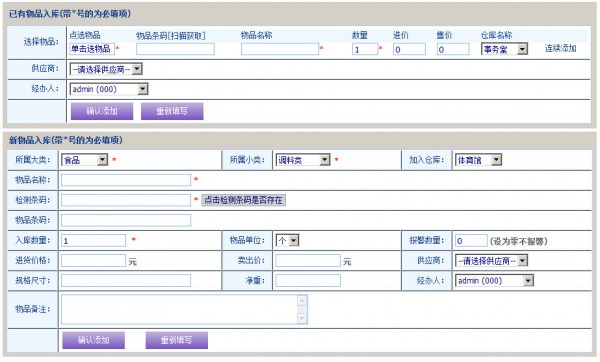Open the 仓库名称 warehouse dropdown showing 事务室
Viewport: 600px width, 362px height.
pyautogui.click(x=504, y=49)
